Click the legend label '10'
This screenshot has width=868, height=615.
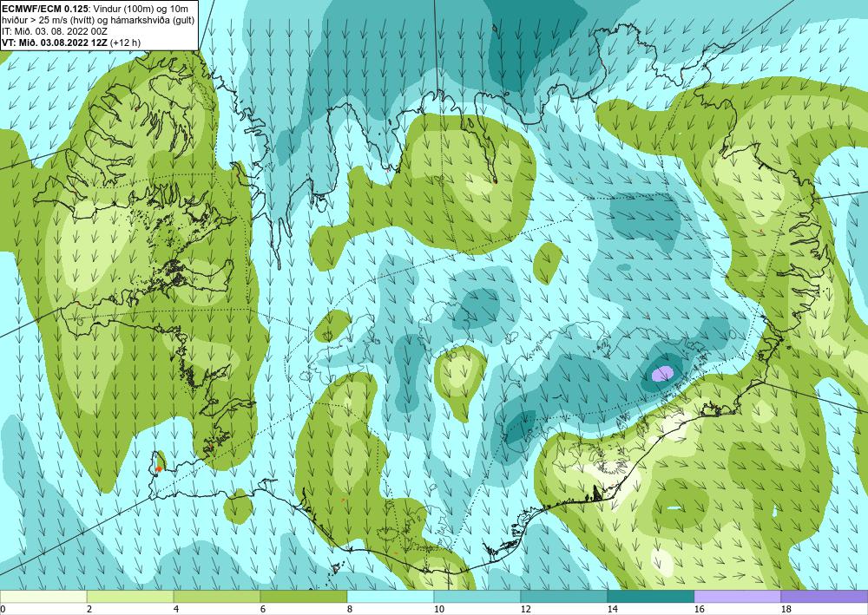437,610
